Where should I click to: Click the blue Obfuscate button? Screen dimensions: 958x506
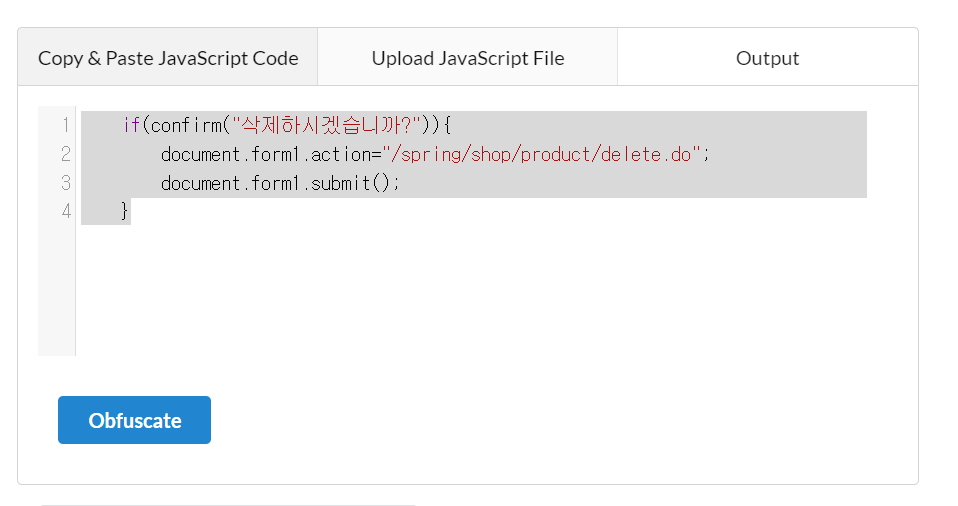pyautogui.click(x=134, y=420)
